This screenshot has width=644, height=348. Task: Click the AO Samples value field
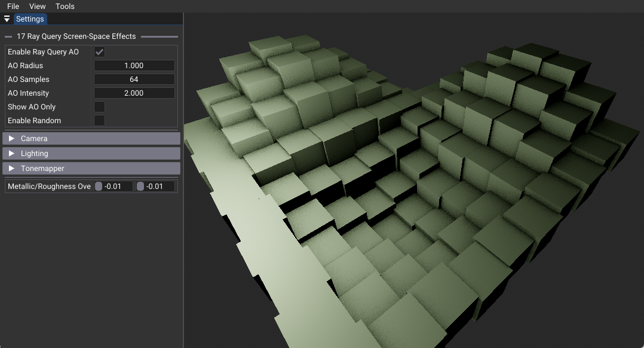click(134, 80)
